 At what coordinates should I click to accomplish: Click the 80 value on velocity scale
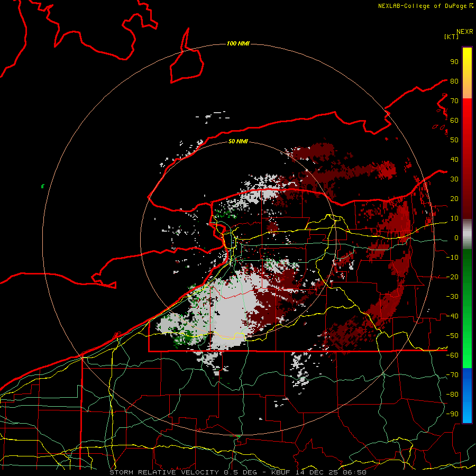click(x=454, y=81)
